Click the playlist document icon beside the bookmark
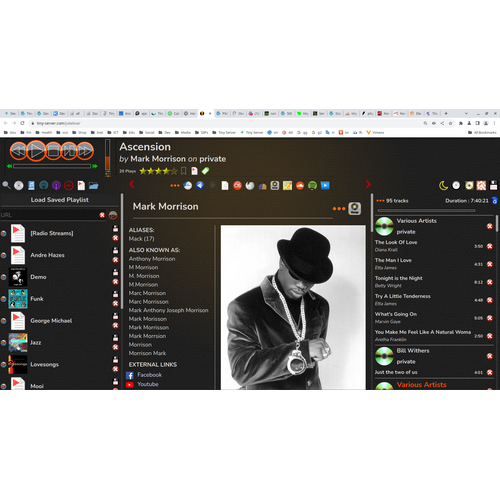The image size is (500, 500). pyautogui.click(x=194, y=171)
